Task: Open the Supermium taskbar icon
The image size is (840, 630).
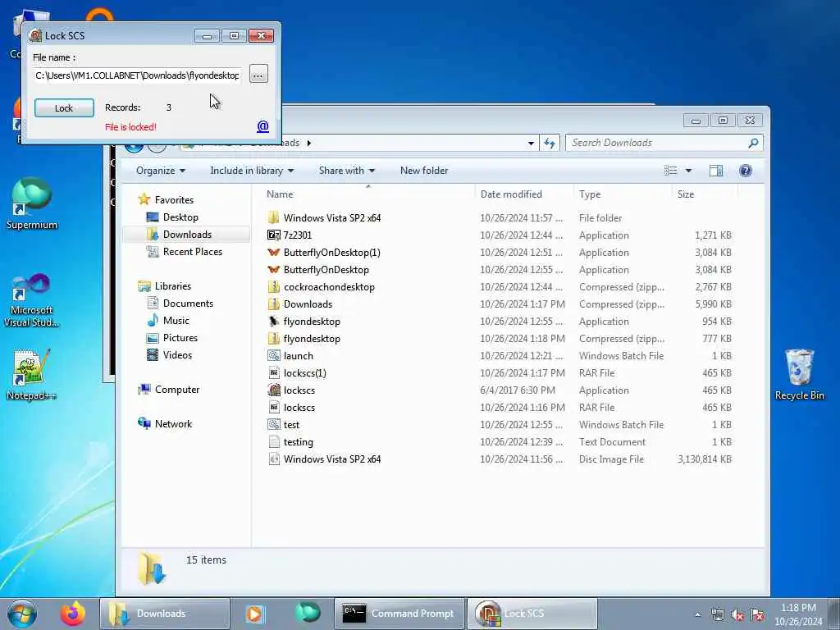Action: click(x=308, y=613)
